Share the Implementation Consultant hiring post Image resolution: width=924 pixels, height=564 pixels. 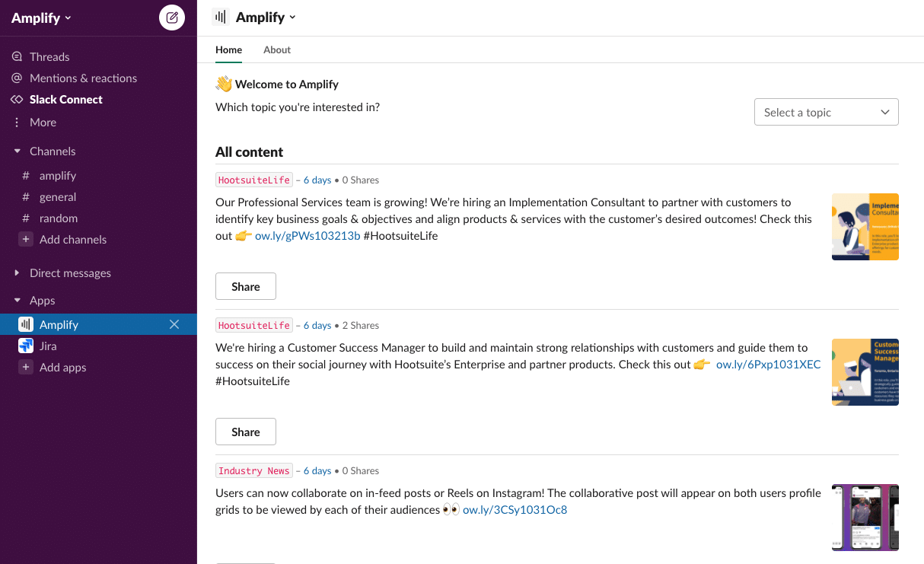click(245, 287)
